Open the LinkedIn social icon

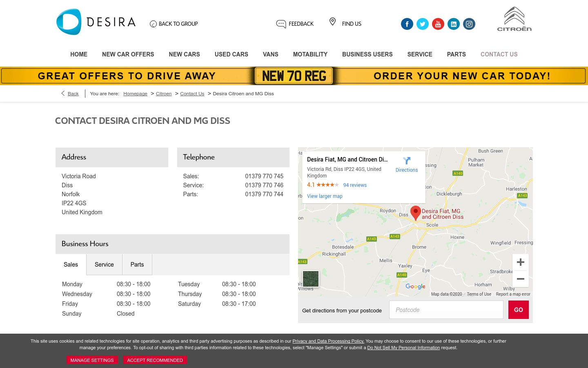tap(453, 24)
